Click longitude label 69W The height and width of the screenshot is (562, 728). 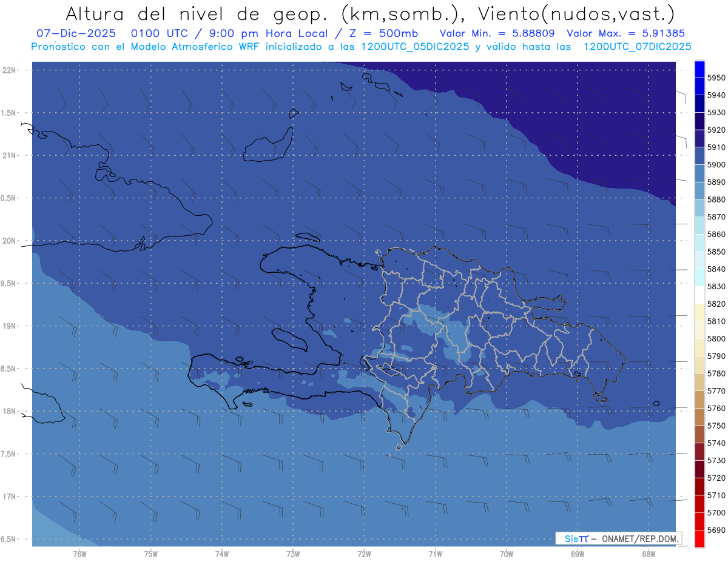click(x=578, y=554)
